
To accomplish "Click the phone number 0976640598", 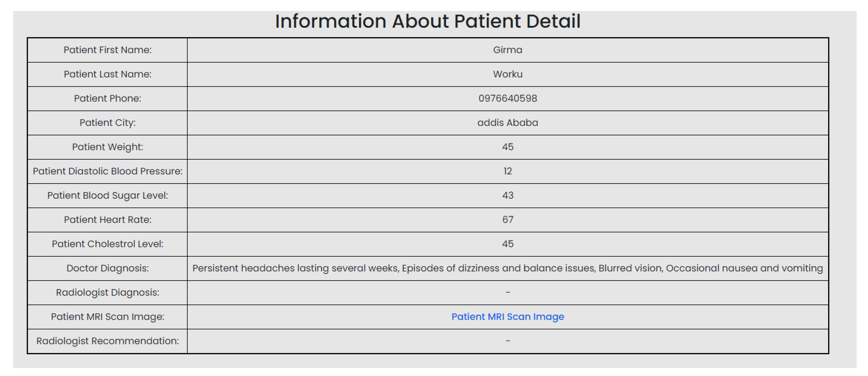I will coord(507,98).
